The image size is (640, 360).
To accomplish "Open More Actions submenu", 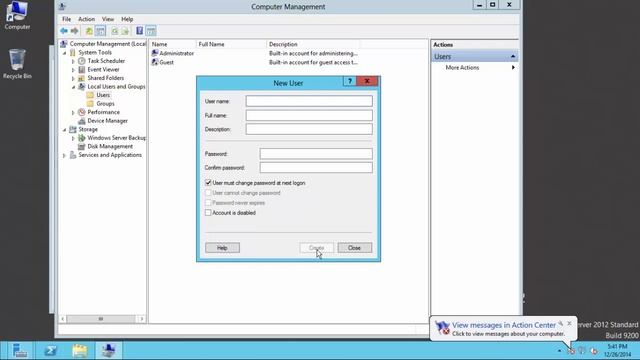I will point(475,67).
